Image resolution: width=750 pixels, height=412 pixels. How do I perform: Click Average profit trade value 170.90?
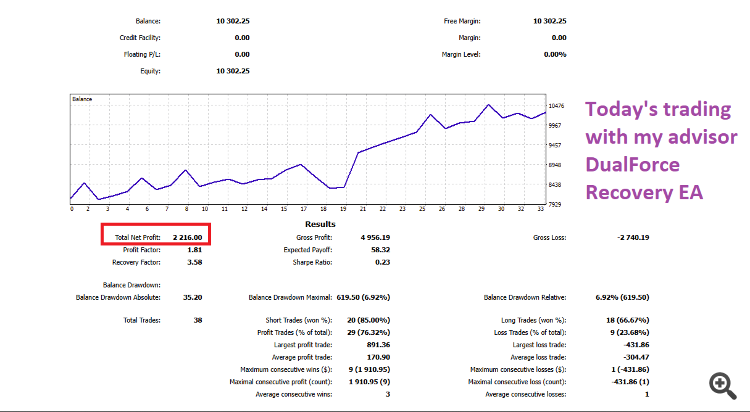(x=378, y=357)
